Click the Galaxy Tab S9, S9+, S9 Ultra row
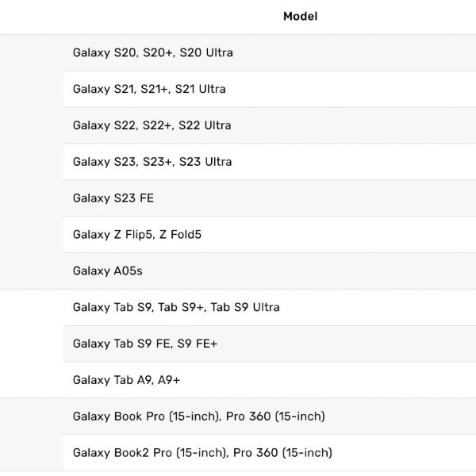This screenshot has width=476, height=476. coord(176,307)
